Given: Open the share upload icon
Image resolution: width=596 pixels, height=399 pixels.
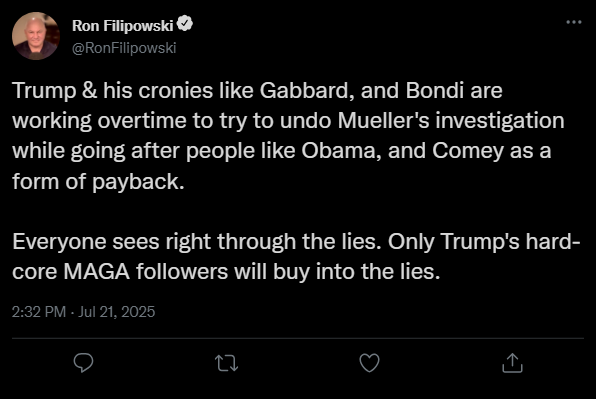Looking at the screenshot, I should tap(512, 363).
